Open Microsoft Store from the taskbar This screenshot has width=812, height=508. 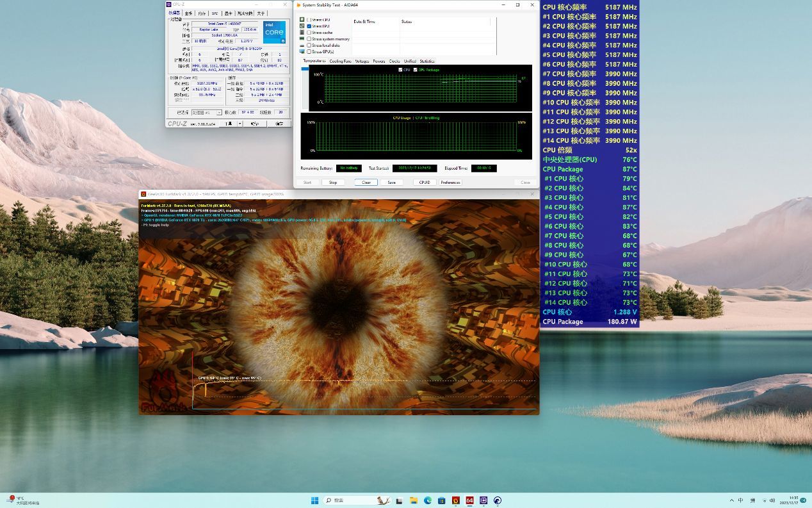(x=441, y=500)
